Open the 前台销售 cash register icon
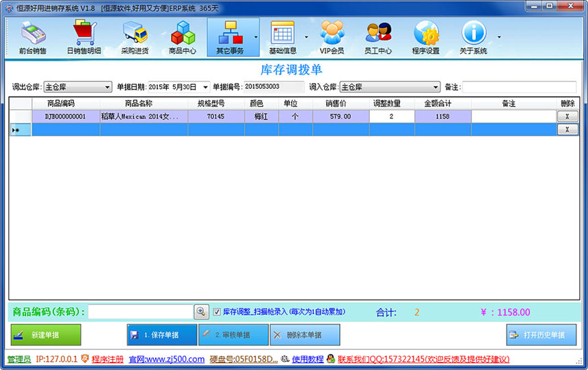The width and height of the screenshot is (588, 370). point(33,37)
